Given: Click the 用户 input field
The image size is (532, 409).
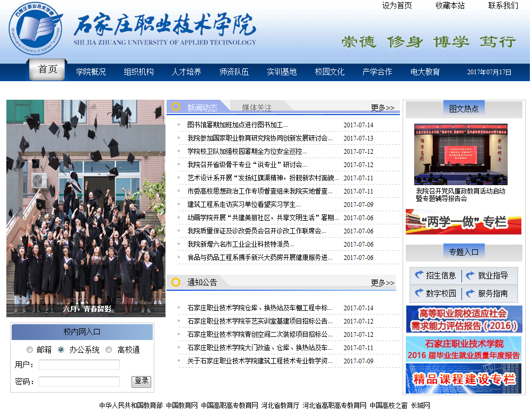Looking at the screenshot, I should [79, 365].
